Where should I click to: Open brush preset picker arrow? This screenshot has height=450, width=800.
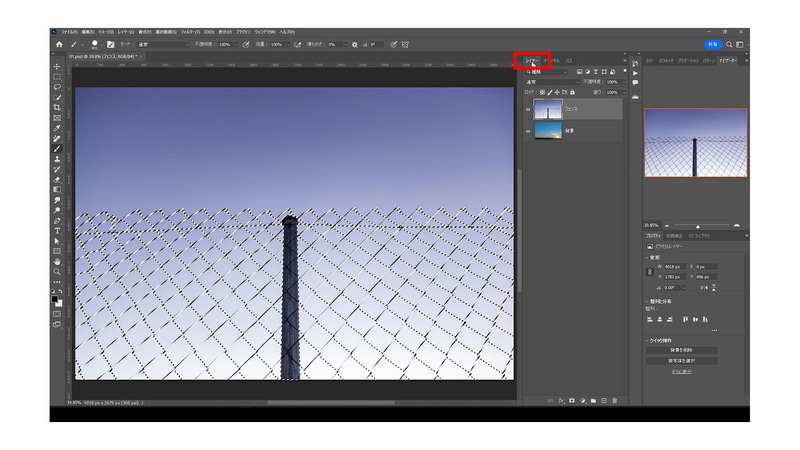click(x=101, y=45)
